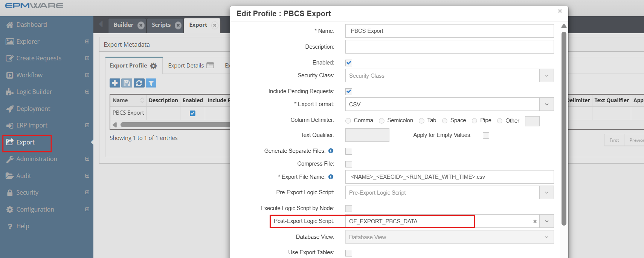Check Use Export Tables option
Screen dimensions: 644x258
(x=349, y=253)
